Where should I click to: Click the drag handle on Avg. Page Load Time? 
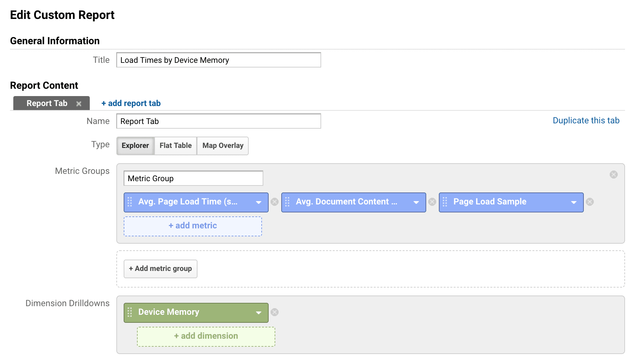pyautogui.click(x=130, y=202)
